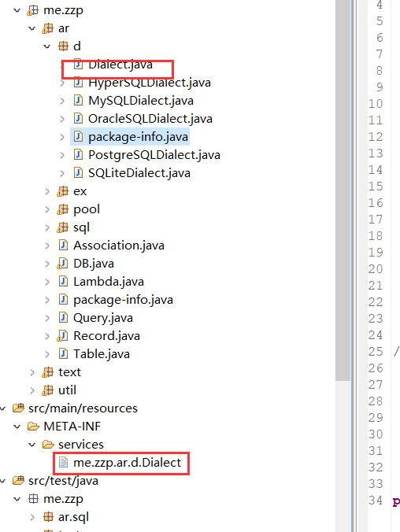Expand the pool package
Viewport: 400px width, 532px height.
pyautogui.click(x=47, y=209)
